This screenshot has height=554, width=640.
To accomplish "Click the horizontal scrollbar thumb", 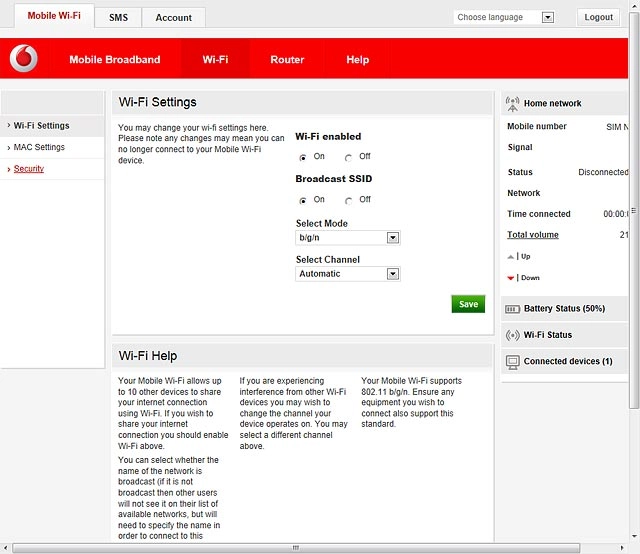I will click(296, 548).
